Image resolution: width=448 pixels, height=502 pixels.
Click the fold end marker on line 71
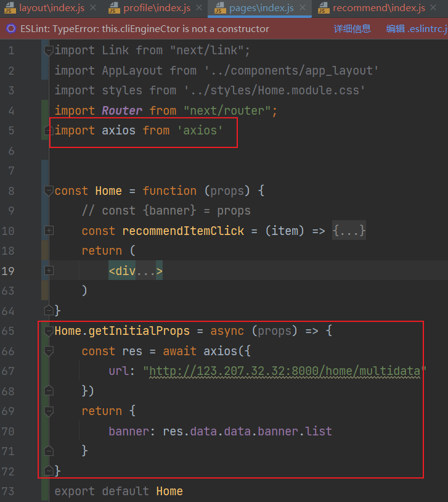point(49,451)
